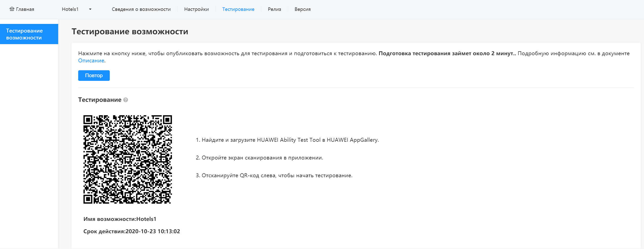
Task: Click bold text Подготовка тестирования займет около 2 минут
Action: tap(447, 53)
